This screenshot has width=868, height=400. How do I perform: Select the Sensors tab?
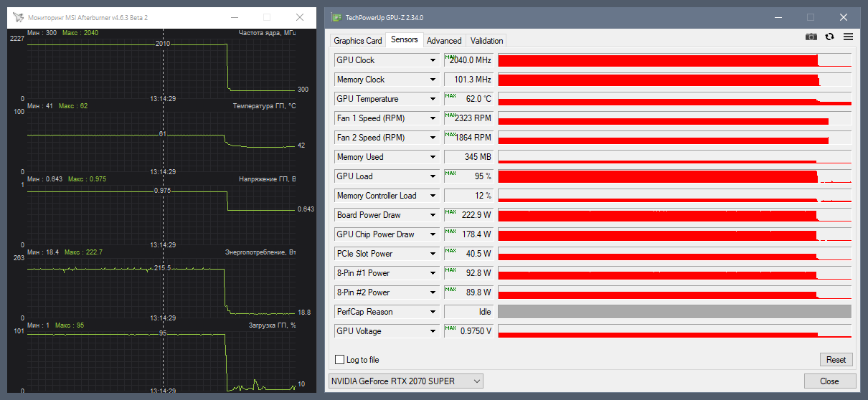point(405,40)
